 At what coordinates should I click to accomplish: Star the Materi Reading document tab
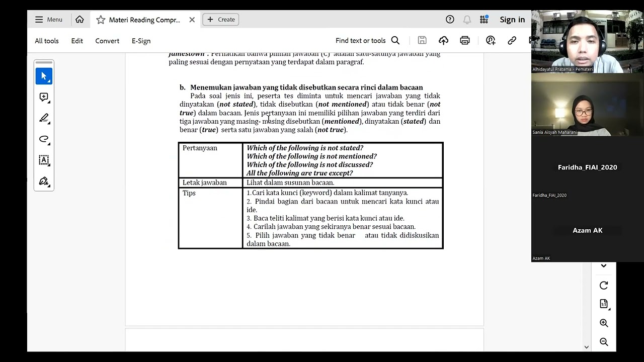(101, 20)
